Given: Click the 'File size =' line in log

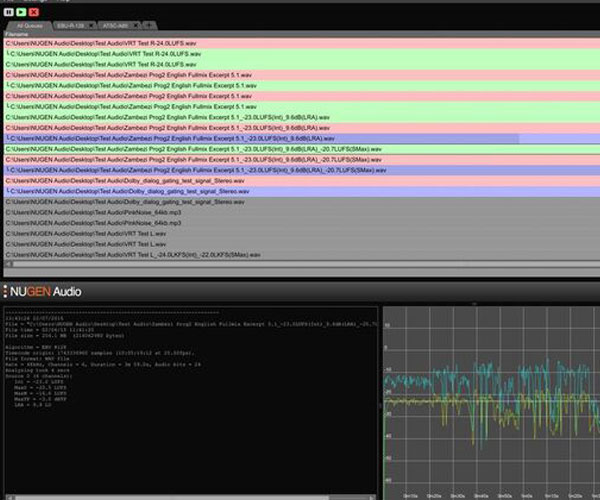Looking at the screenshot, I should (x=65, y=336).
